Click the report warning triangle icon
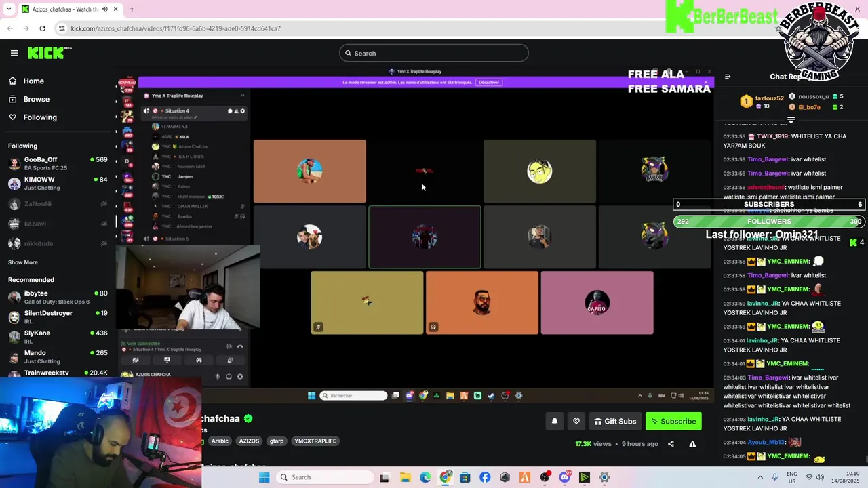This screenshot has width=868, height=488. pos(692,444)
